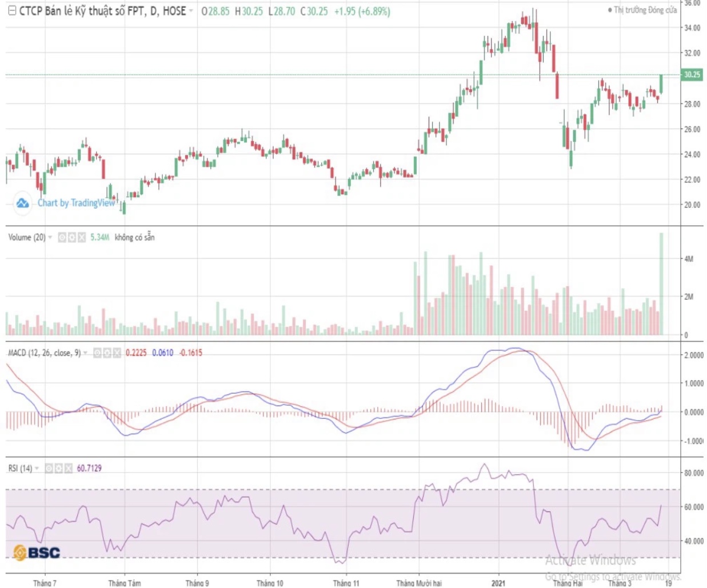Click the TradingView cloud logo icon
This screenshot has height=588, width=707.
pyautogui.click(x=22, y=203)
